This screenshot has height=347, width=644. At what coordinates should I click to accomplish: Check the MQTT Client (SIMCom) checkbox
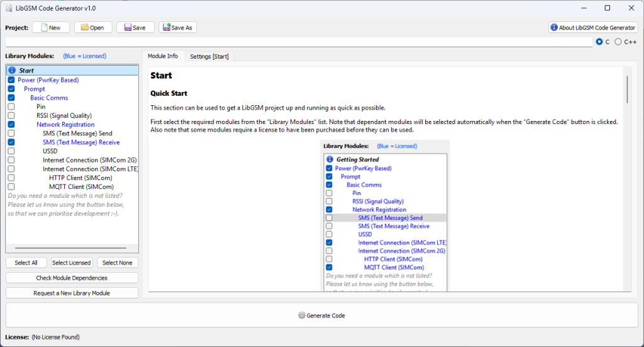click(11, 186)
